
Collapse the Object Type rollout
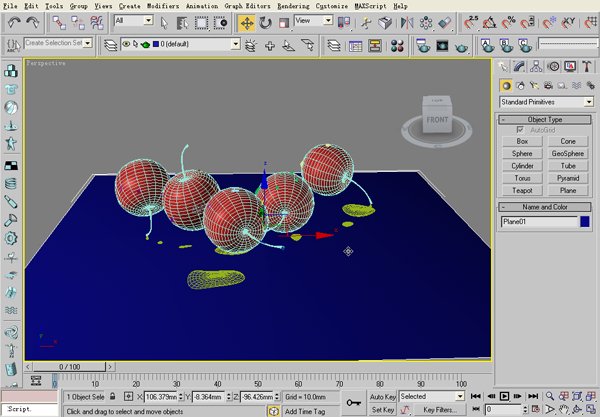(546, 119)
